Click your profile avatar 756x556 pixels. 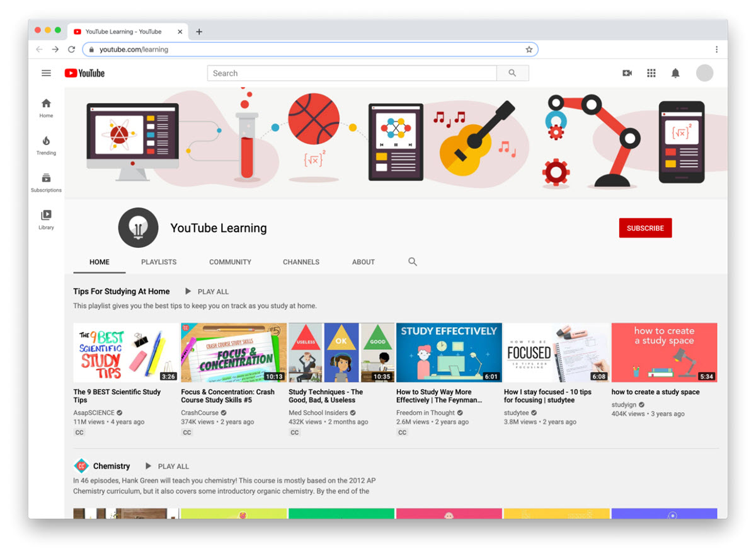[x=704, y=72]
